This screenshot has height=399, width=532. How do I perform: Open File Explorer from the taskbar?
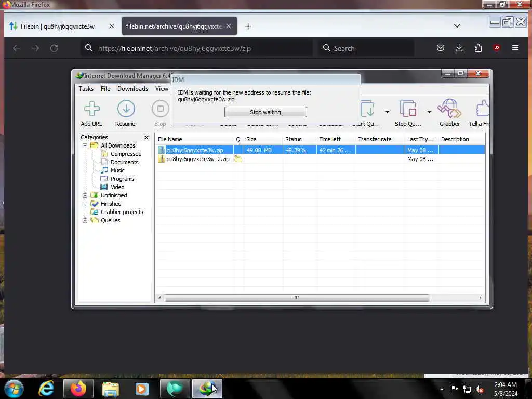(x=111, y=389)
